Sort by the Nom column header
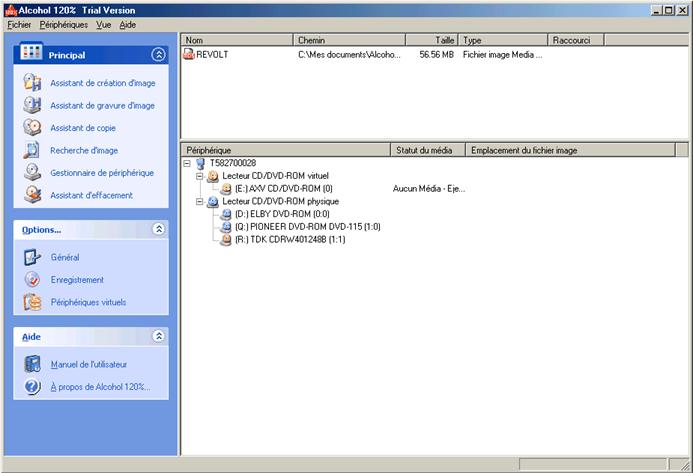The height and width of the screenshot is (473, 693). coord(237,40)
